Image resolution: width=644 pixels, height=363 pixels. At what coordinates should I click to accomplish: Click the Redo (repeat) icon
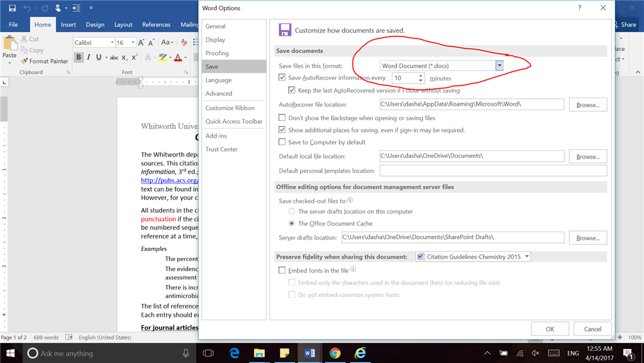(x=45, y=8)
